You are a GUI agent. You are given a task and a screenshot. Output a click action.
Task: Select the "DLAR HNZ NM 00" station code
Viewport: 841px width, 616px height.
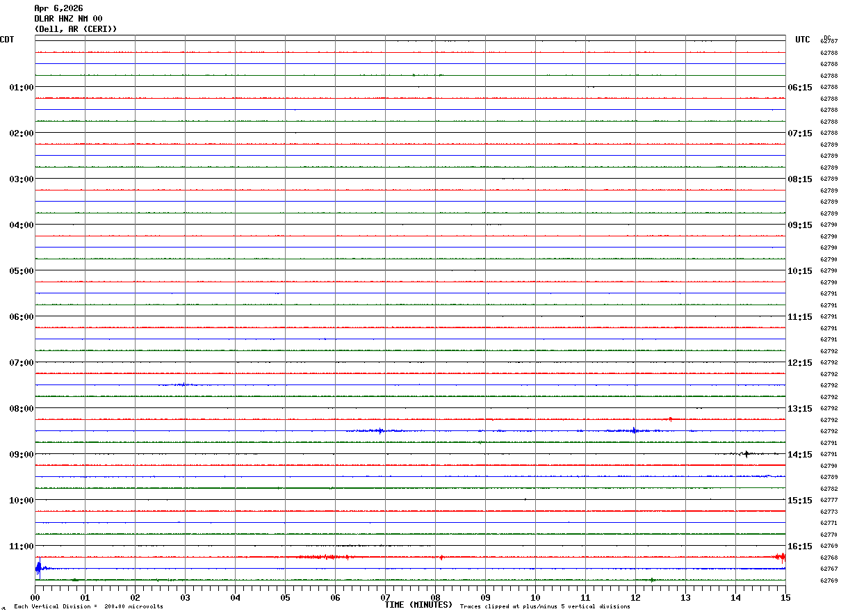[x=68, y=19]
